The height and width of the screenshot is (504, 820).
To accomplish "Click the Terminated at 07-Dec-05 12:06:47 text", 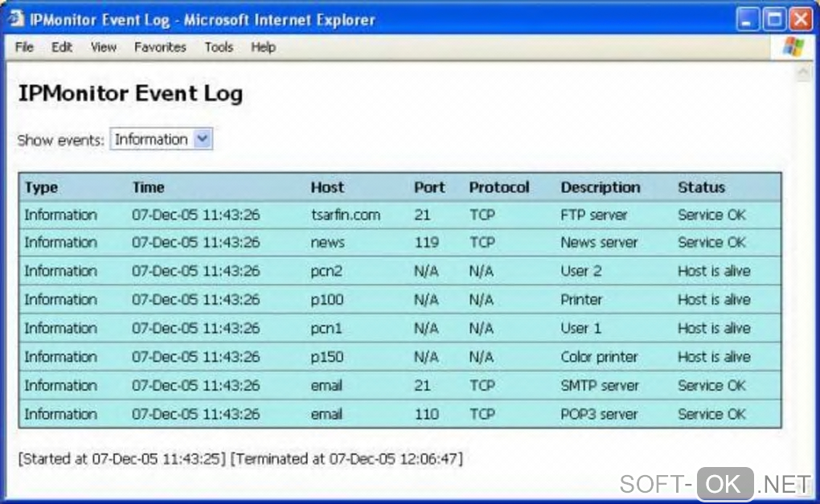I will (346, 459).
